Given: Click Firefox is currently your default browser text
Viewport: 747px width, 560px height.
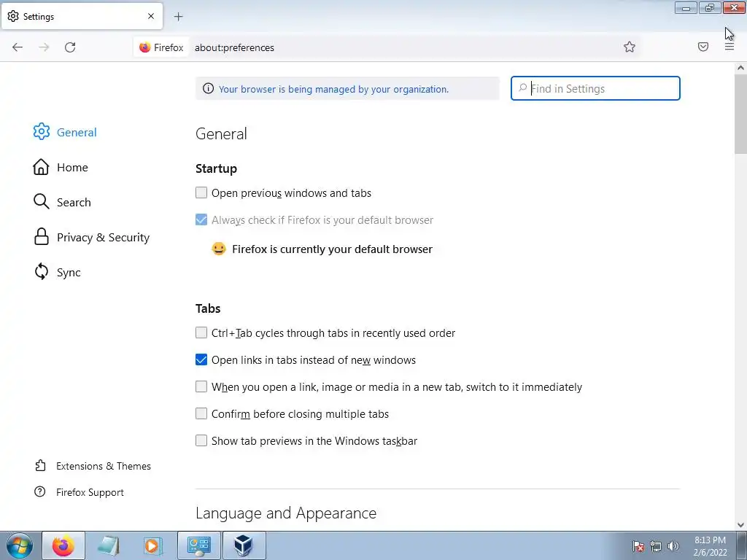Looking at the screenshot, I should click(x=332, y=249).
